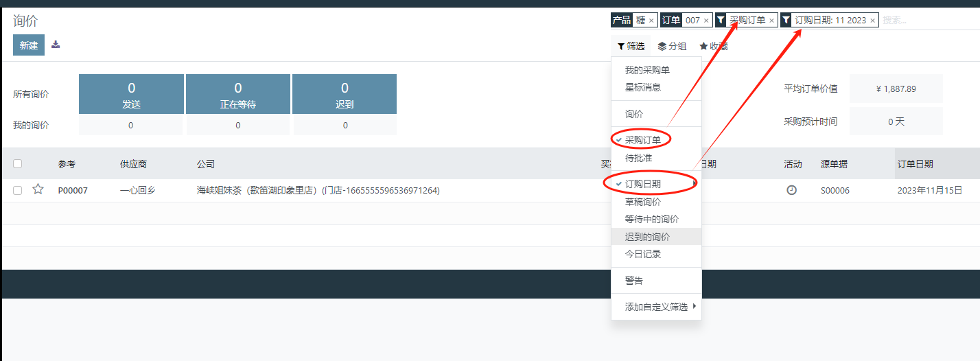The height and width of the screenshot is (361, 980).
Task: Remove the 订单 007 search facet
Action: [706, 21]
